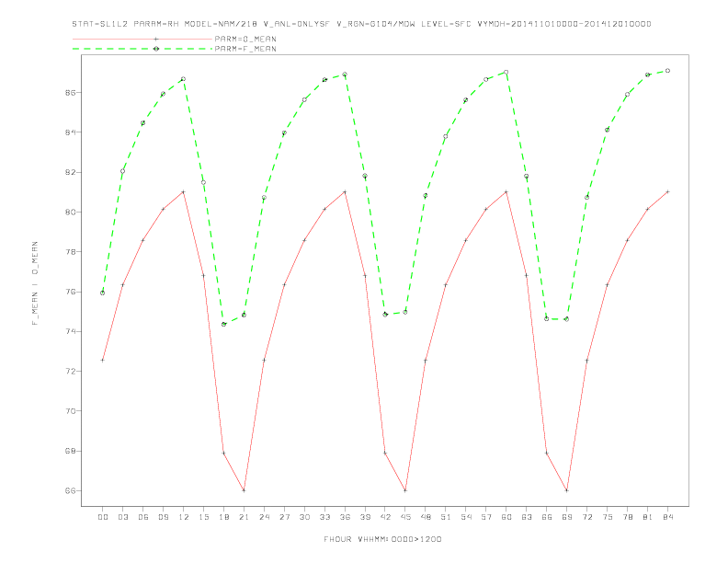728x563 pixels.
Task: Click the circle marker on the green legend line
Action: 156,49
